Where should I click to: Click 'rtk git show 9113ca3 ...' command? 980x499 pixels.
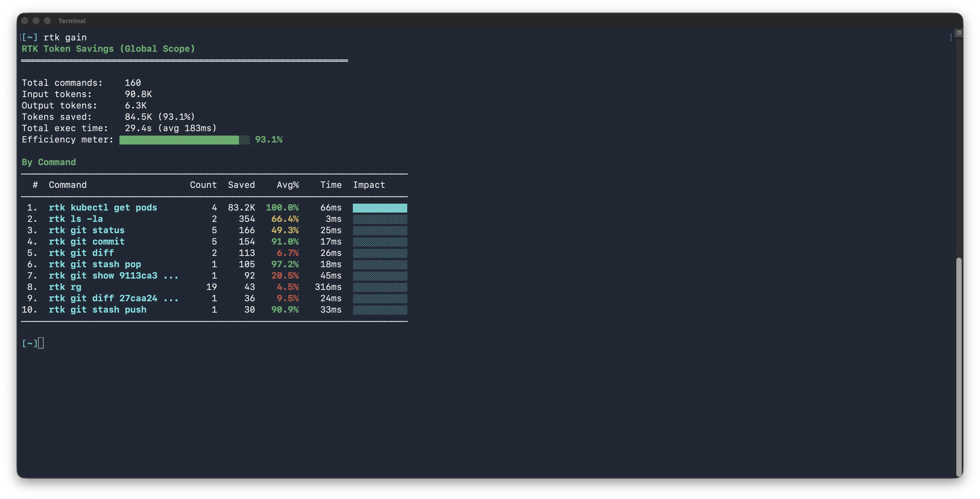[x=113, y=276]
